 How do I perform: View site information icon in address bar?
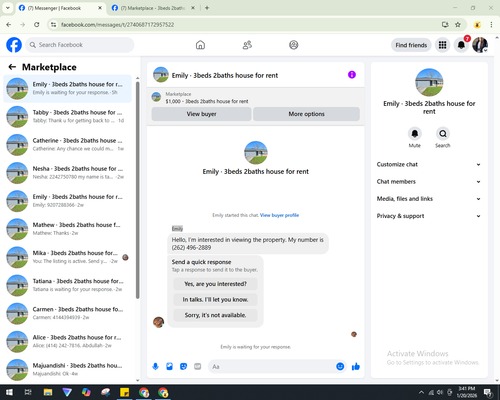(53, 25)
